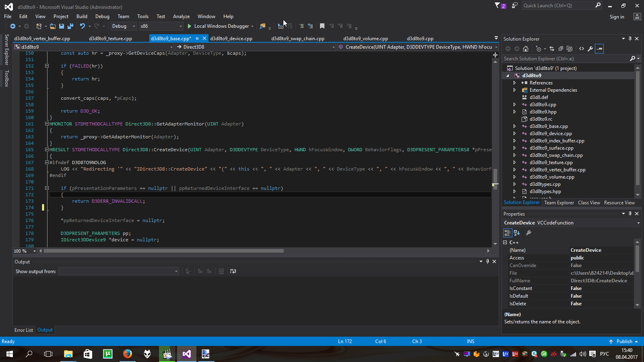Expand the d3d8to9_device.cpp tree node
Image resolution: width=644 pixels, height=362 pixels.
(x=514, y=134)
